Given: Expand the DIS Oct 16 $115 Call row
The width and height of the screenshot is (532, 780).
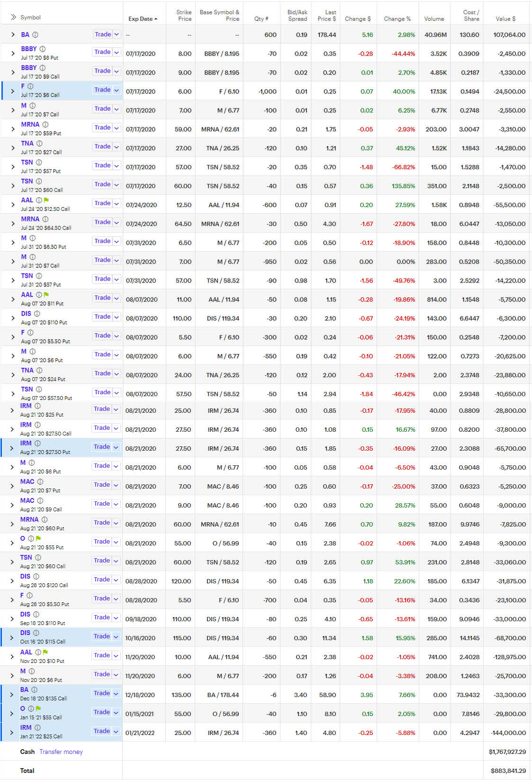Looking at the screenshot, I should click(x=12, y=637).
